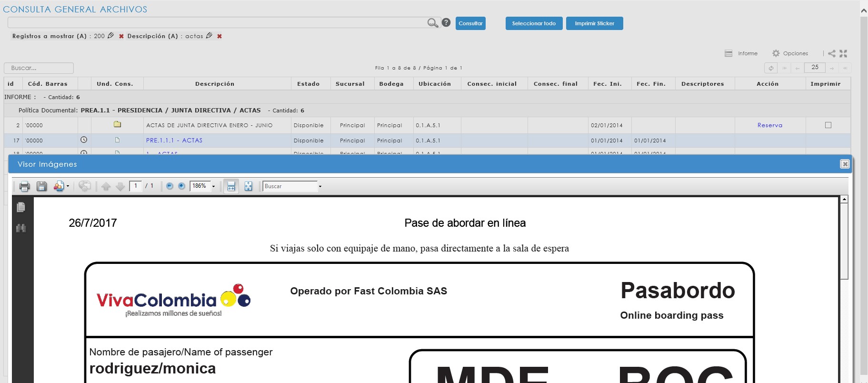Click the PDF page number field
Viewport: 868px width, 383px height.
136,186
